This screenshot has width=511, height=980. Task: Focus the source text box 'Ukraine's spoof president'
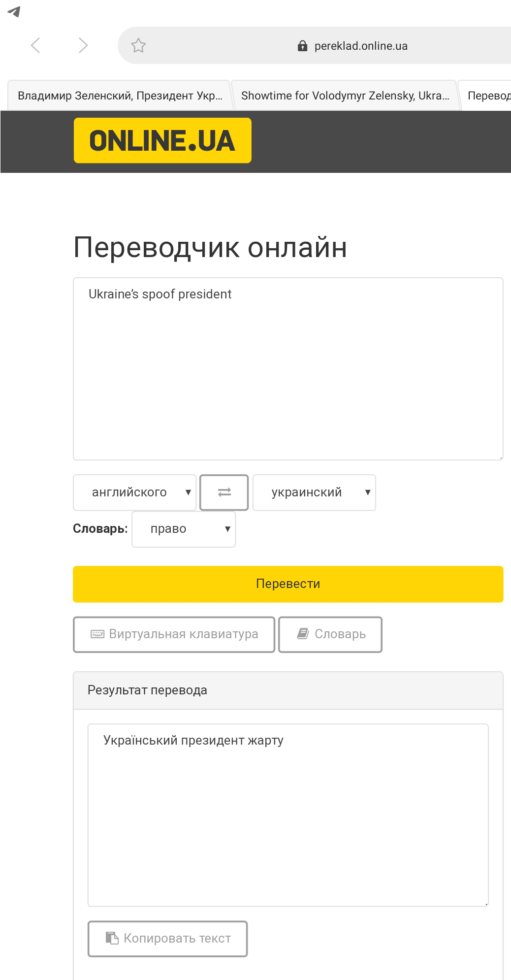click(x=288, y=368)
